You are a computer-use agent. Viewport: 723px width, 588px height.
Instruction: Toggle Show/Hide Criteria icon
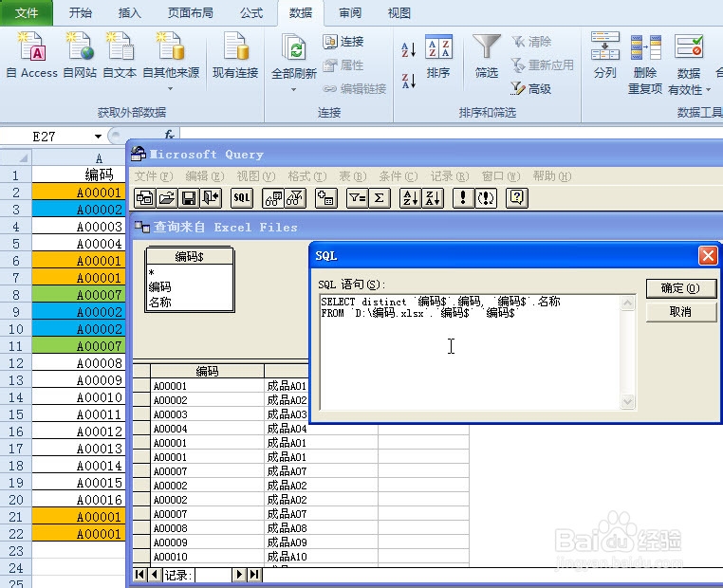[x=295, y=198]
